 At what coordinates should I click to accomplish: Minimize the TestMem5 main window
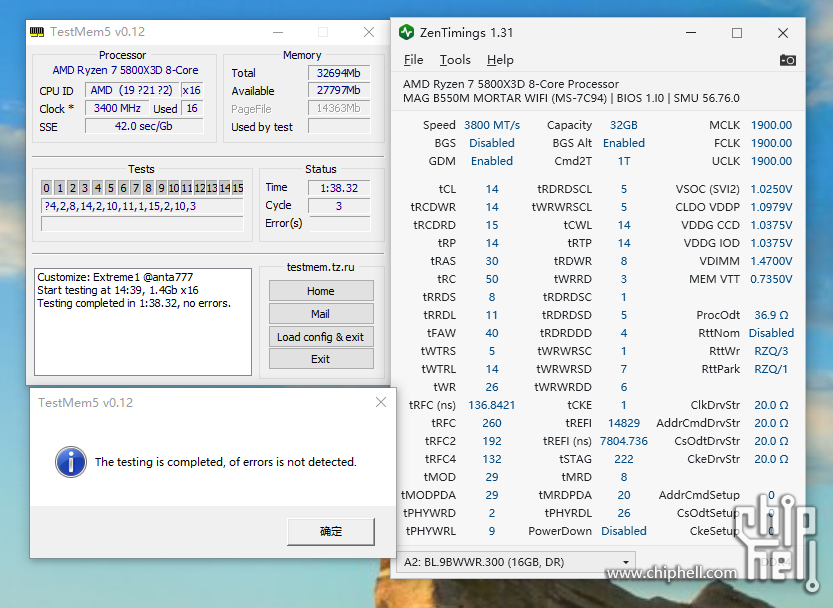[278, 32]
